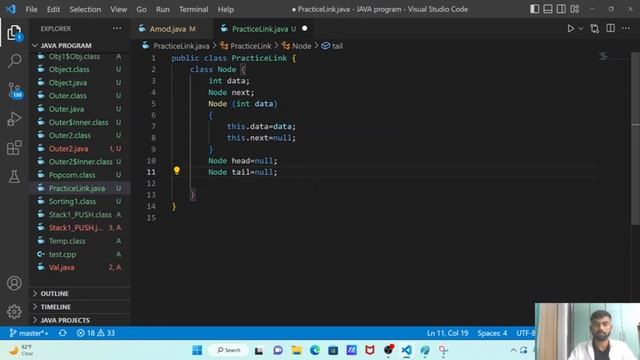Open the Accounts icon
640x360 pixels.
point(14,283)
